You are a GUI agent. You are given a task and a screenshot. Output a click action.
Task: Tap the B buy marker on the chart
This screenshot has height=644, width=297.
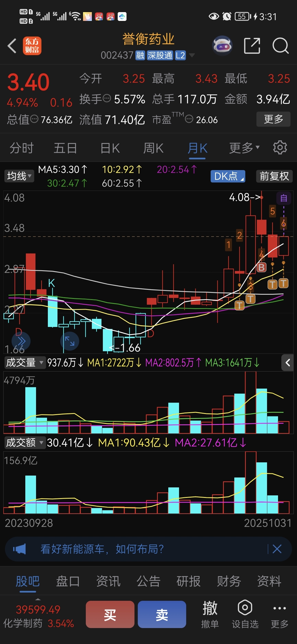(x=261, y=267)
